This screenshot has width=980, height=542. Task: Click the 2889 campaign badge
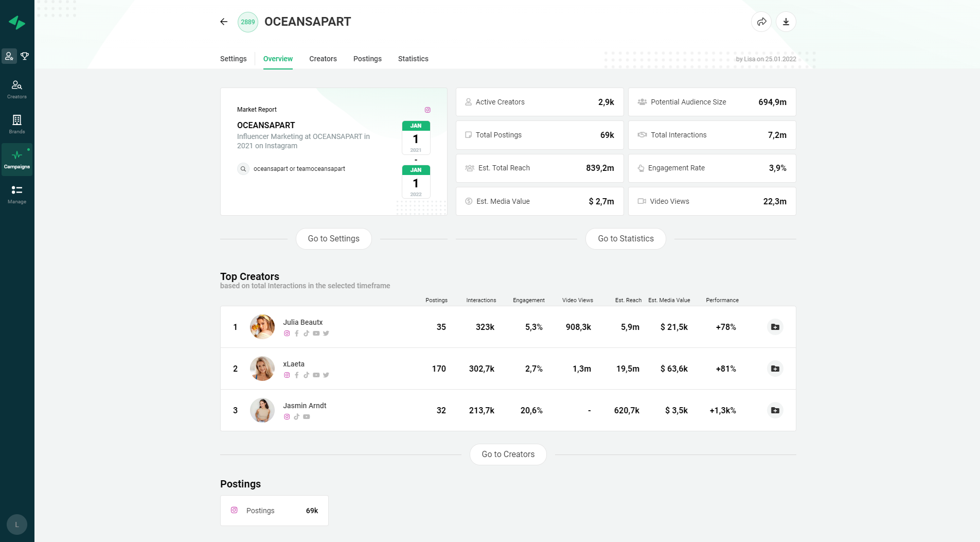pos(248,22)
